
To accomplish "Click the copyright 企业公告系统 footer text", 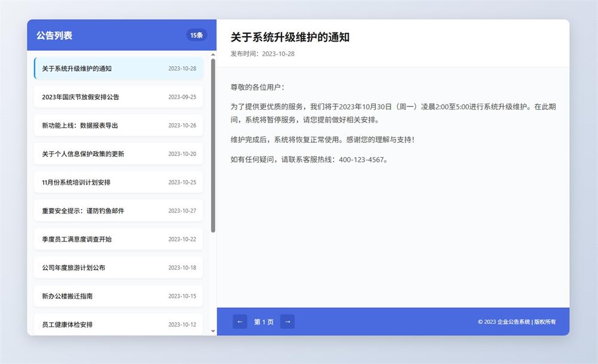I will pos(517,322).
